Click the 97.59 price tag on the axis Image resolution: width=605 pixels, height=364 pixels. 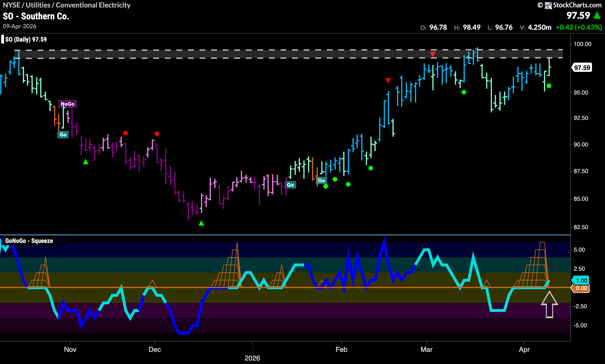[x=582, y=68]
